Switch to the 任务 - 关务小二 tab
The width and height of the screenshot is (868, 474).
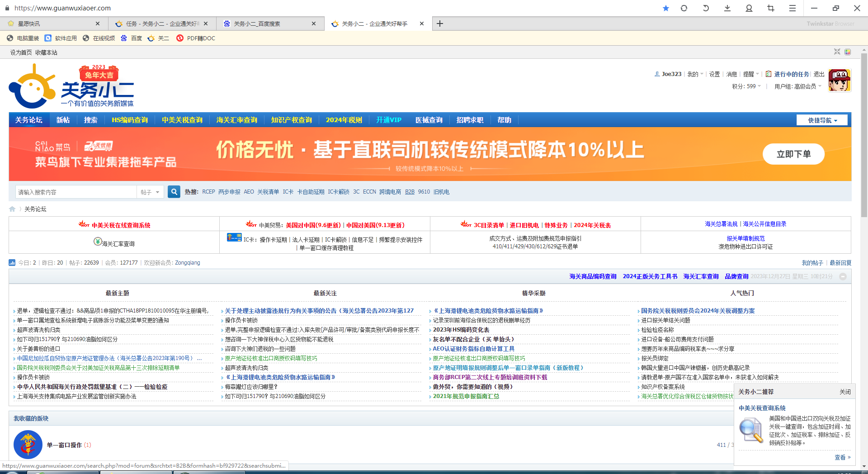point(162,24)
